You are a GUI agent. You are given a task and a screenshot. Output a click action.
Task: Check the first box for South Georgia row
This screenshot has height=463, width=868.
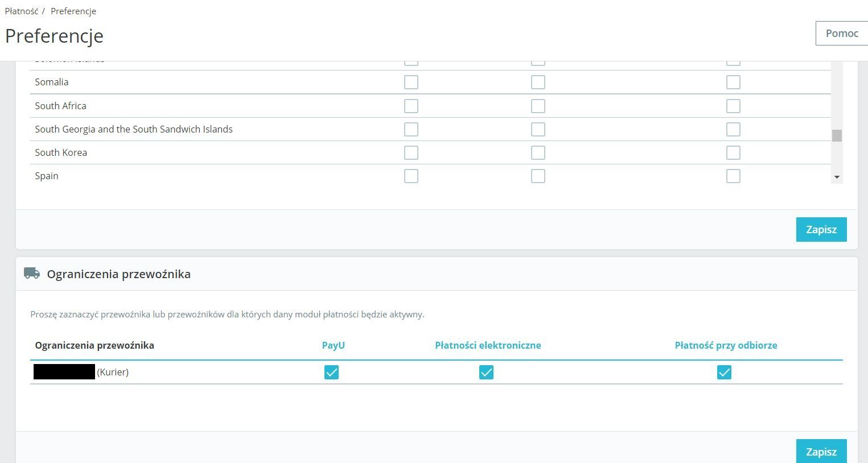(x=411, y=130)
